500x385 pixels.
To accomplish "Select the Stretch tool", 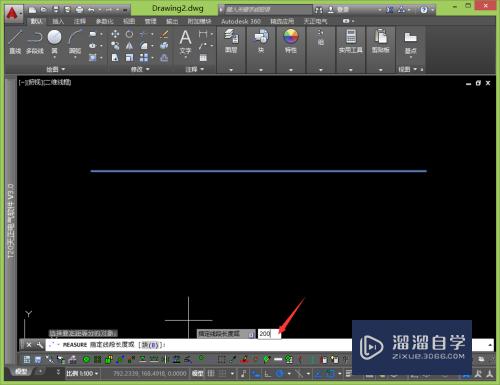I will click(x=115, y=58).
